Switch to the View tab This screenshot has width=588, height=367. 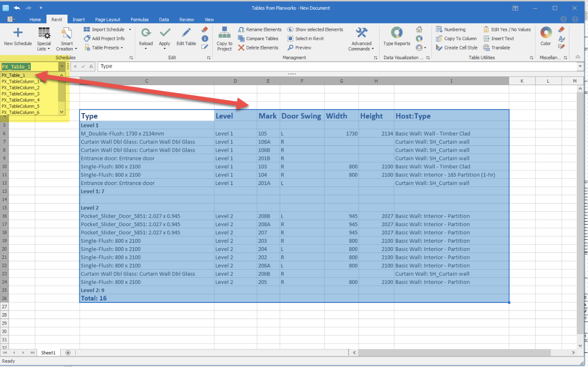pos(209,20)
